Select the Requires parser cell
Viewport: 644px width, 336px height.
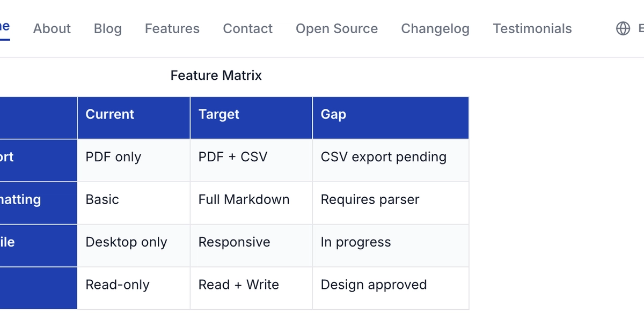click(391, 203)
